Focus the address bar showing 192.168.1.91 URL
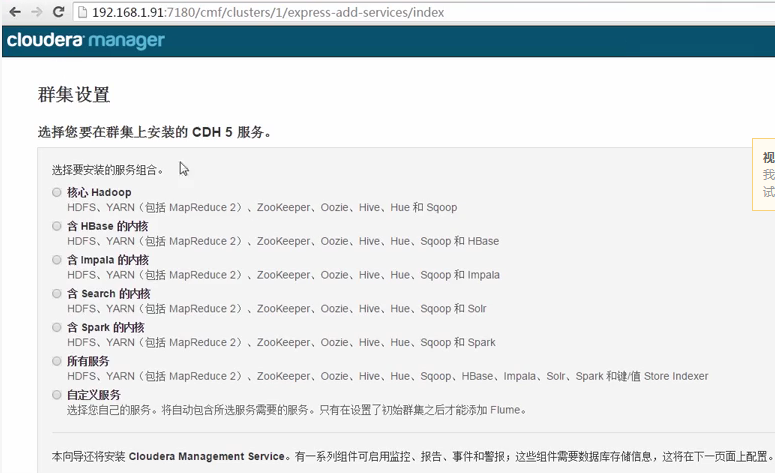Image resolution: width=775 pixels, height=473 pixels. click(x=425, y=12)
